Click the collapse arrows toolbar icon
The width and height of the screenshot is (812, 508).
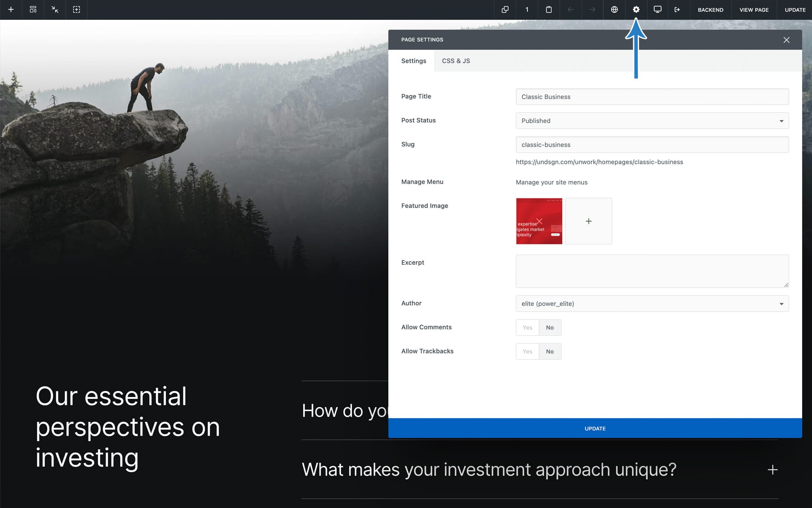[55, 9]
